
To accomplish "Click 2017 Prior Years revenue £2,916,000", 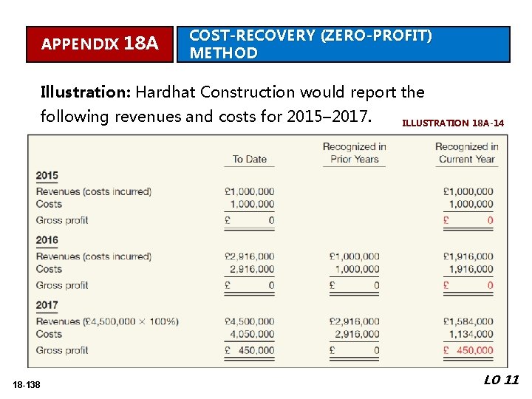I will point(354,321).
